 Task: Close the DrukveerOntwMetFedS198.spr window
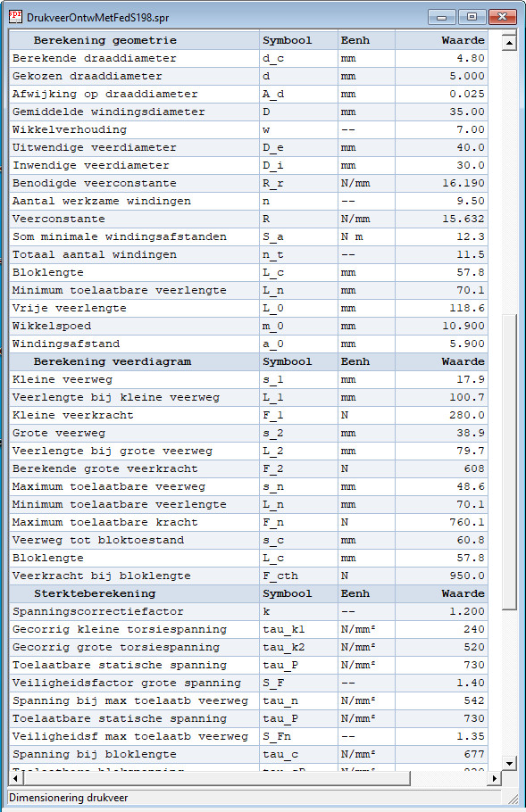(502, 17)
